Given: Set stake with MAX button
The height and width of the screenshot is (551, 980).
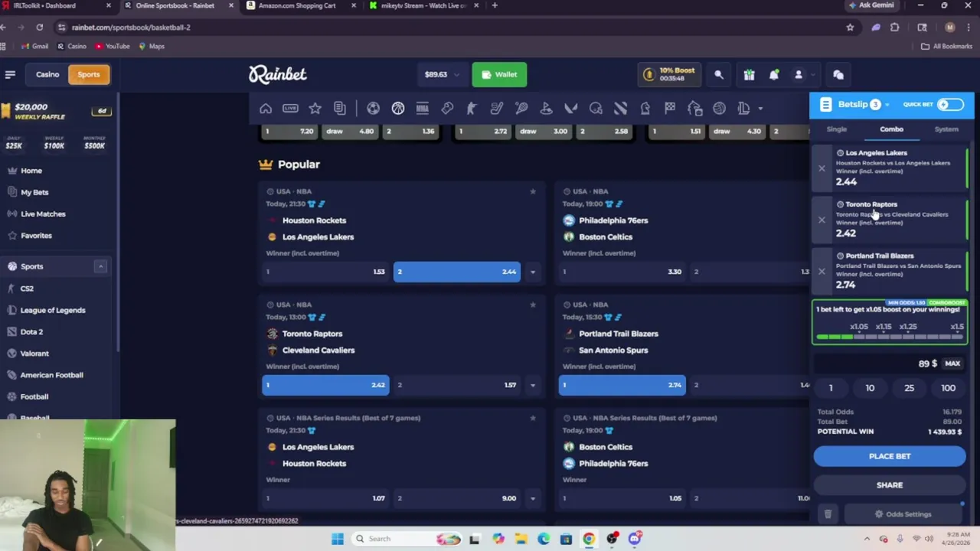Looking at the screenshot, I should tap(952, 364).
